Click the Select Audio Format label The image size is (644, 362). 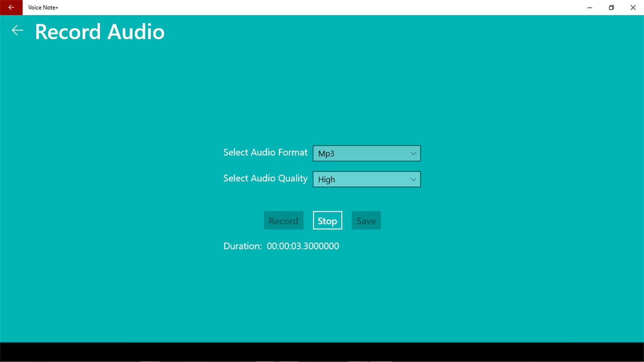click(x=265, y=152)
